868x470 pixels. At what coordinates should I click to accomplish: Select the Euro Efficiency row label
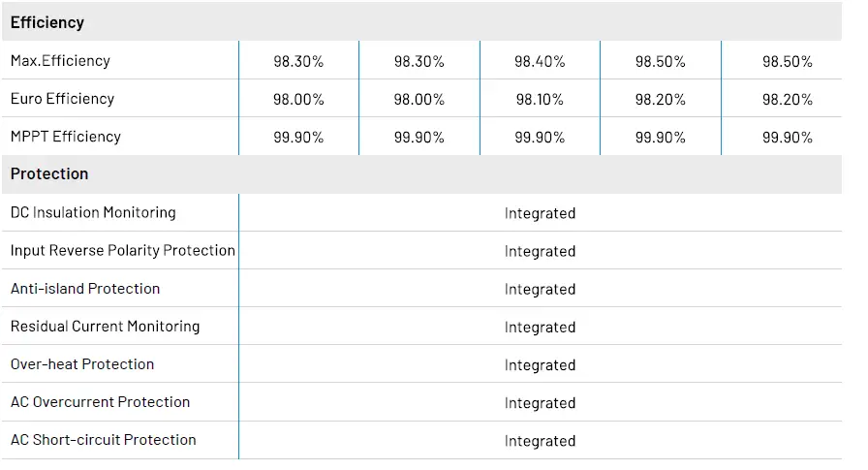tap(62, 99)
